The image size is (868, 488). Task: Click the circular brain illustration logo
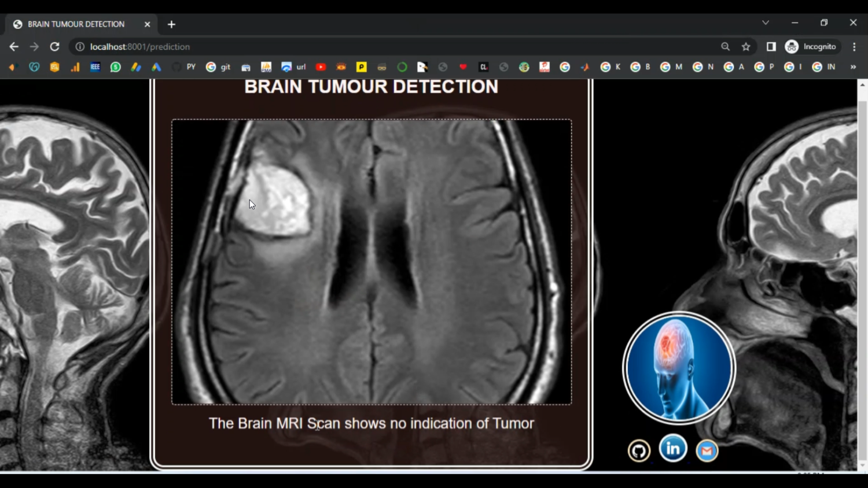(x=679, y=368)
